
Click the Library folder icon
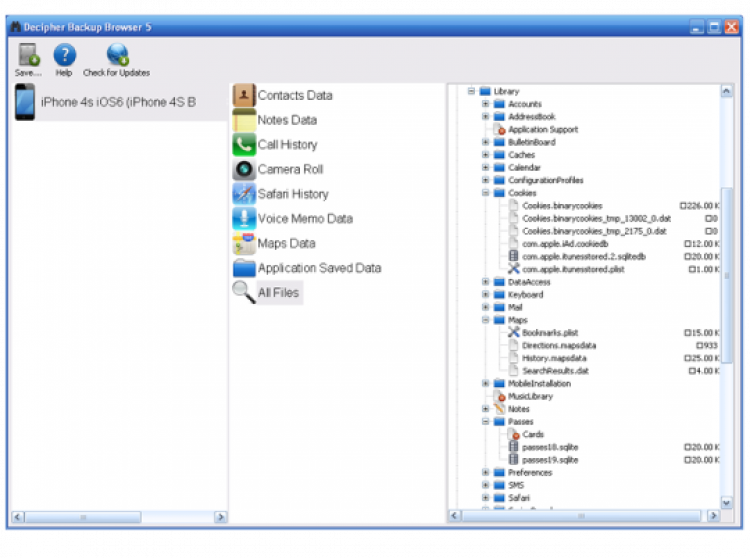click(485, 91)
